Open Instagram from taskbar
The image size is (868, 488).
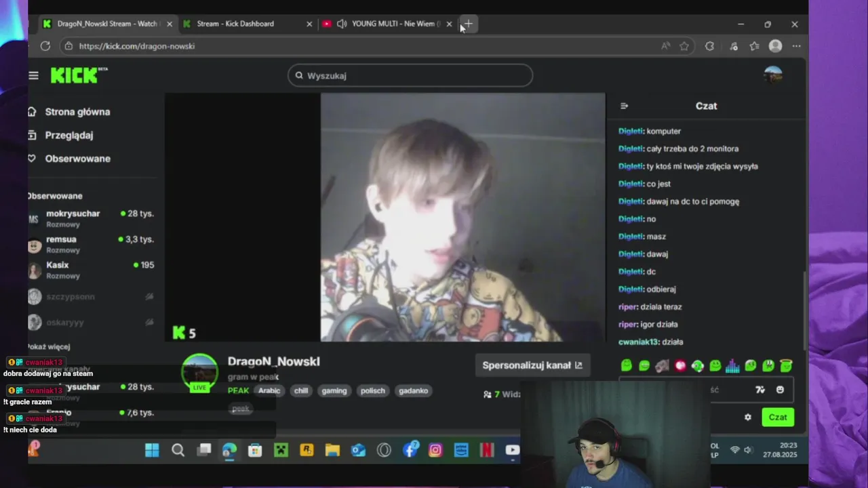[x=435, y=450]
